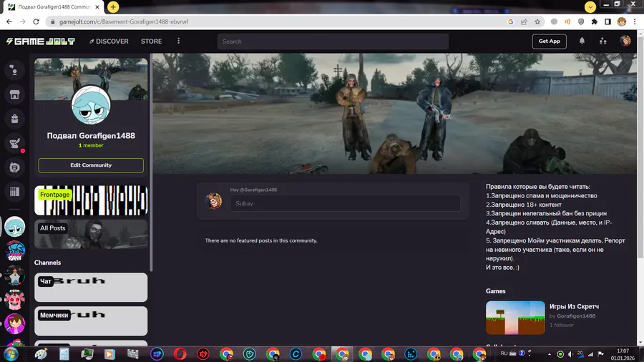Switch the RU language indicator
Screen dimensions: 644x362
504,353
